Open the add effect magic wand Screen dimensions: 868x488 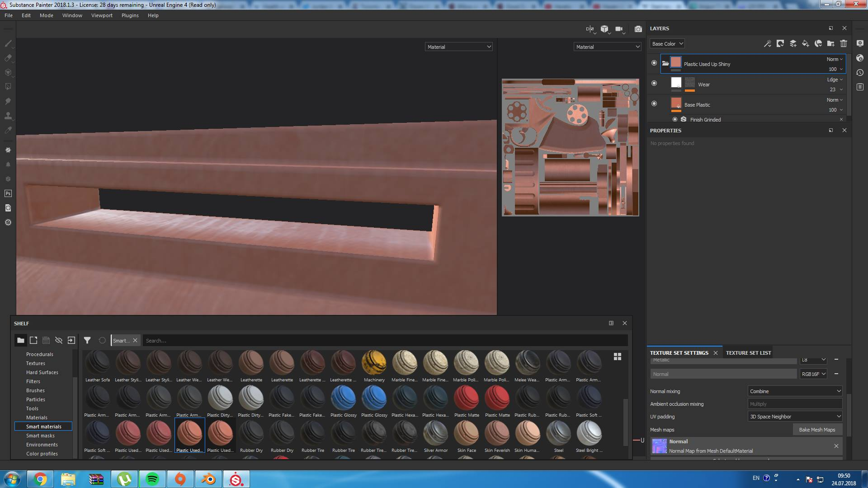click(x=768, y=43)
